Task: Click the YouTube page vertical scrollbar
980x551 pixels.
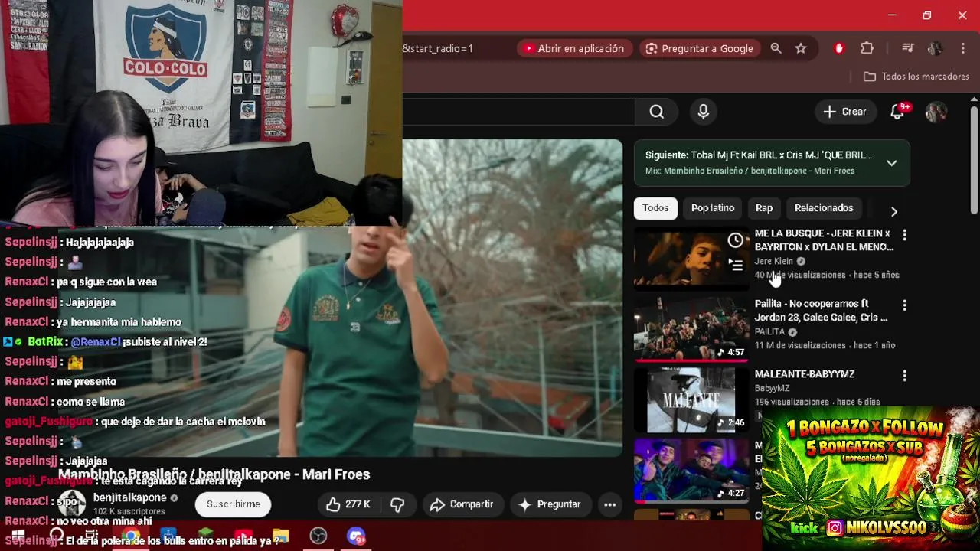Action: (974, 161)
